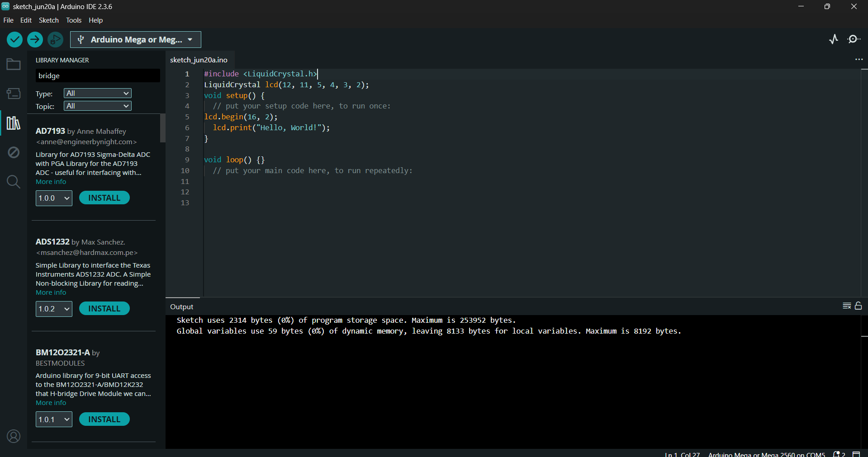
Task: Open BM12O2321-A version 1.0.1 dropdown
Action: coord(54,419)
